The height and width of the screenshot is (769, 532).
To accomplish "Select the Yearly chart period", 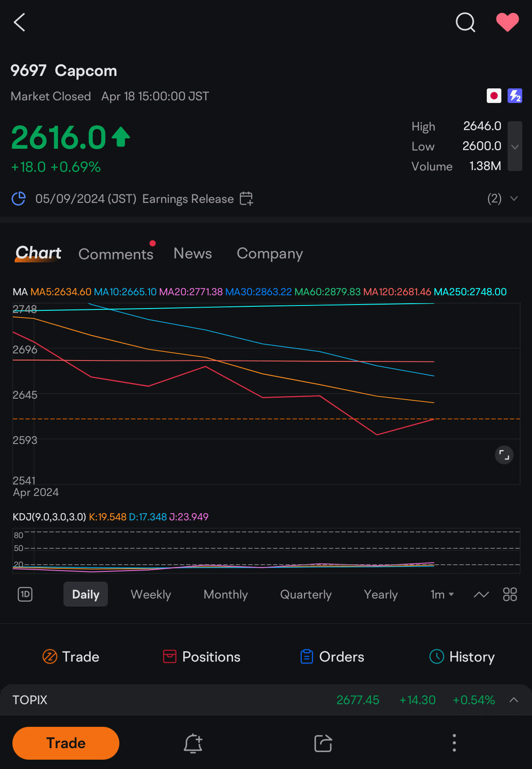I will pos(381,595).
